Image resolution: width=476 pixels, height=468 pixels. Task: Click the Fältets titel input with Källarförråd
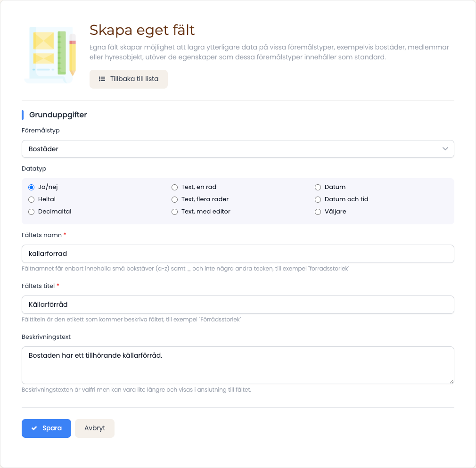point(238,305)
